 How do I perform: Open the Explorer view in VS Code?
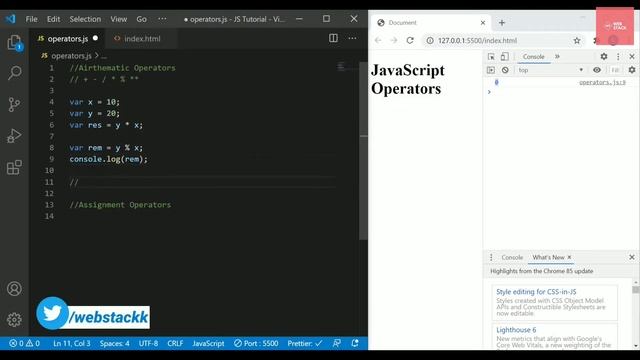(x=15, y=42)
